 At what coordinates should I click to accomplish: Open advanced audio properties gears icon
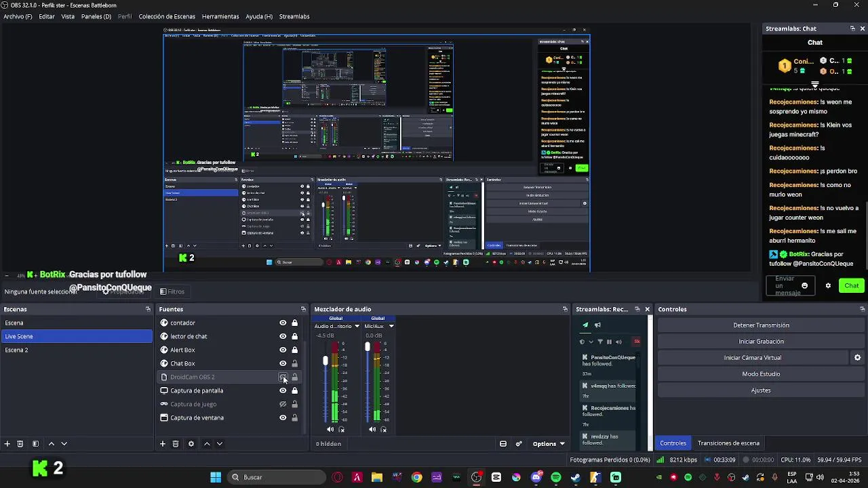click(519, 444)
